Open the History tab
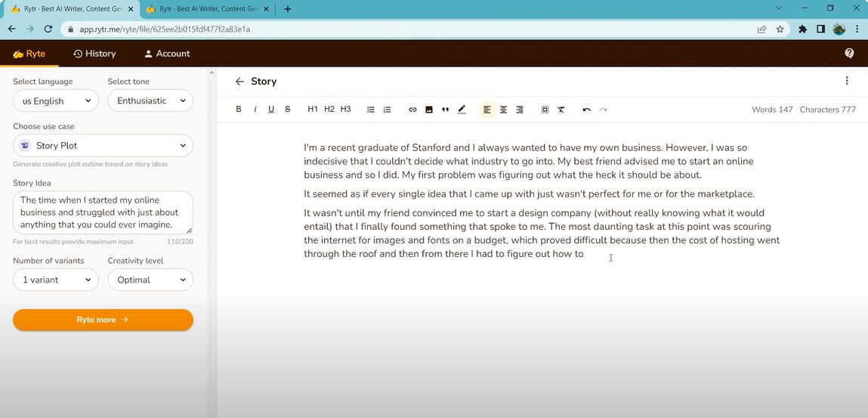The width and height of the screenshot is (868, 418). 94,54
